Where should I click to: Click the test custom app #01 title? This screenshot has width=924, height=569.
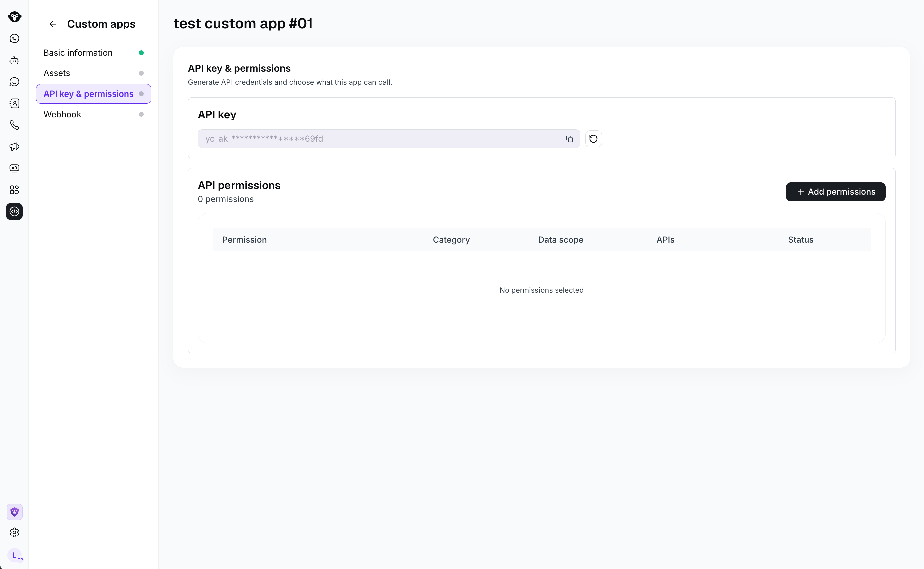[243, 24]
